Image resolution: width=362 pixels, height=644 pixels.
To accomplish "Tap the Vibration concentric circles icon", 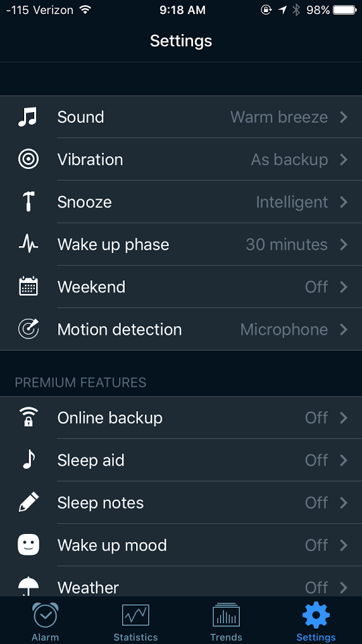I will tap(28, 160).
